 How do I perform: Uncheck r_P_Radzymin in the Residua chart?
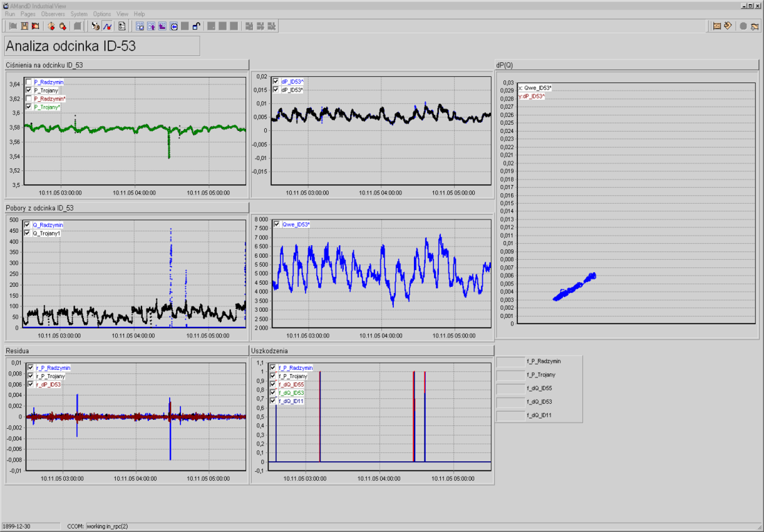31,368
